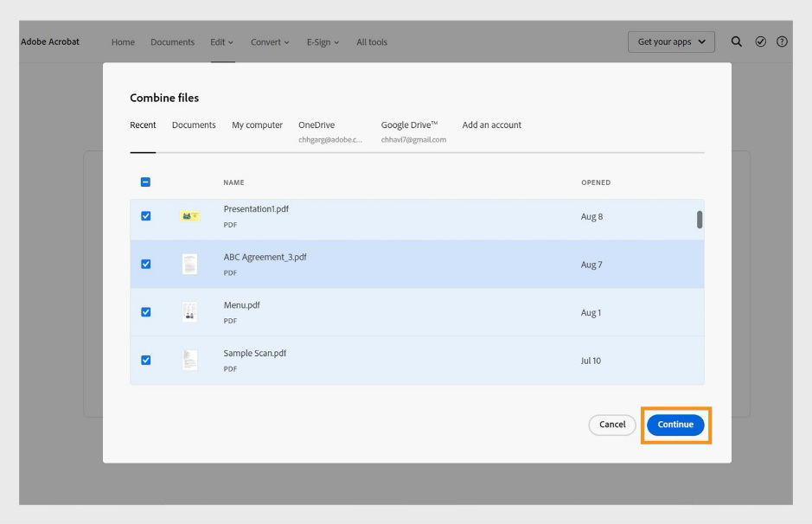Uncheck the Presentation1.pdf checkbox
This screenshot has height=524, width=812.
coord(145,216)
